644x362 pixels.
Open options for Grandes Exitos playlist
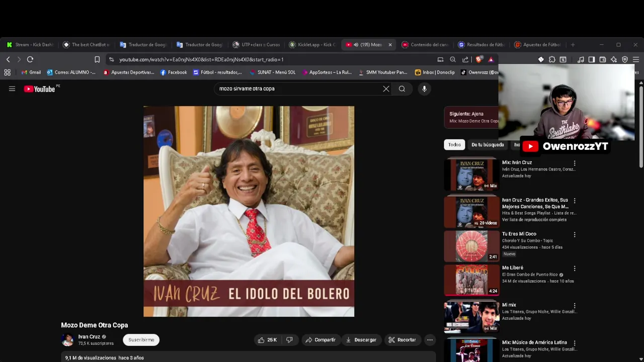[x=575, y=201]
